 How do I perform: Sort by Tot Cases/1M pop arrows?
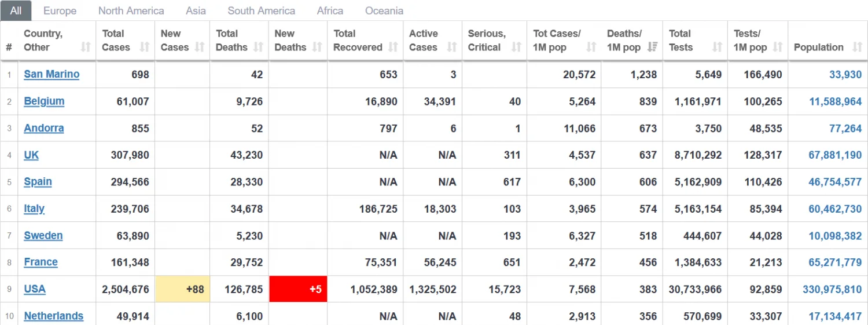[x=591, y=48]
